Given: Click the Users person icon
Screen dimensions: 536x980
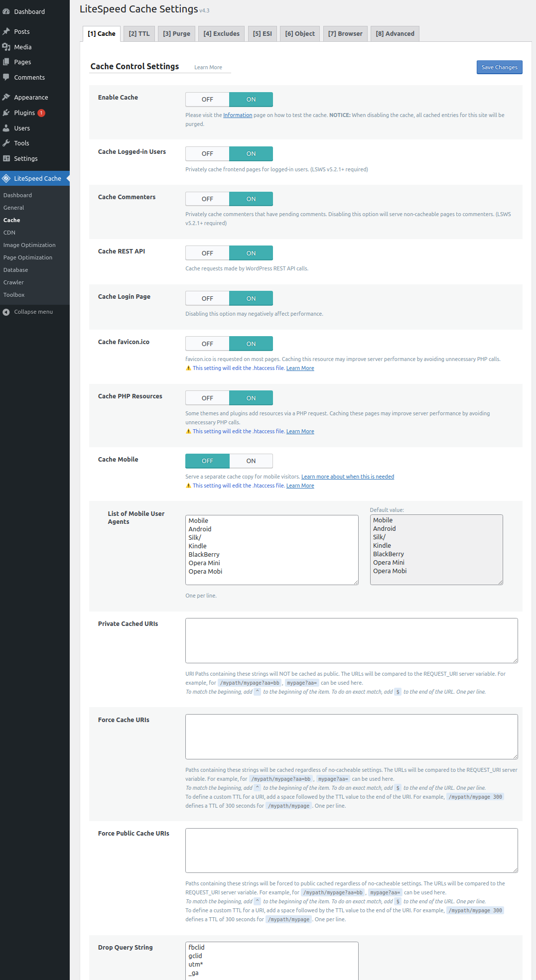Looking at the screenshot, I should coord(6,128).
